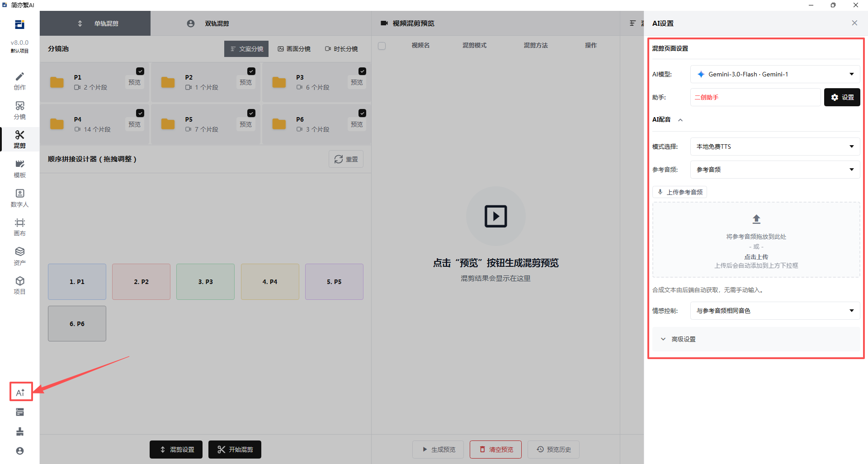Click the 设置 button next to 助手
Screen dimensions: 868x464
842,97
